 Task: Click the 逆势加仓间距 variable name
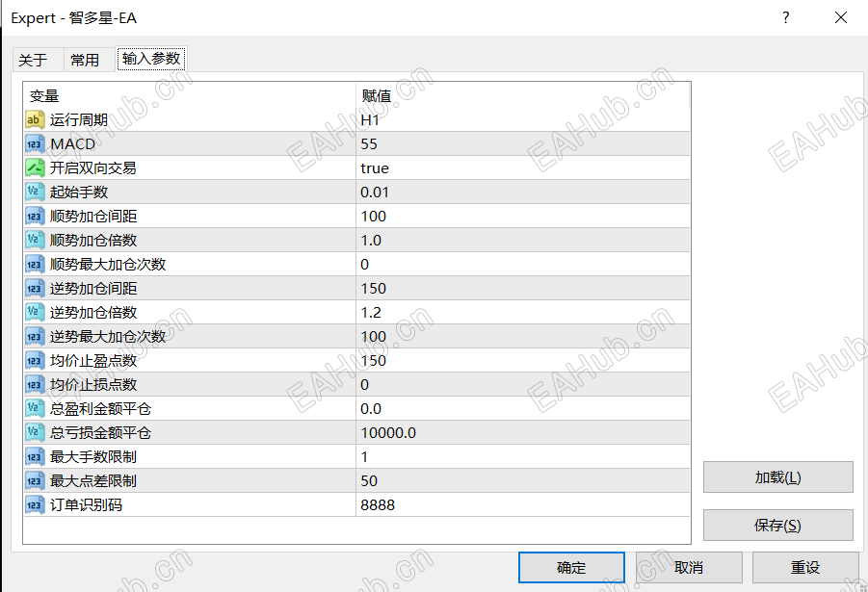pos(93,288)
